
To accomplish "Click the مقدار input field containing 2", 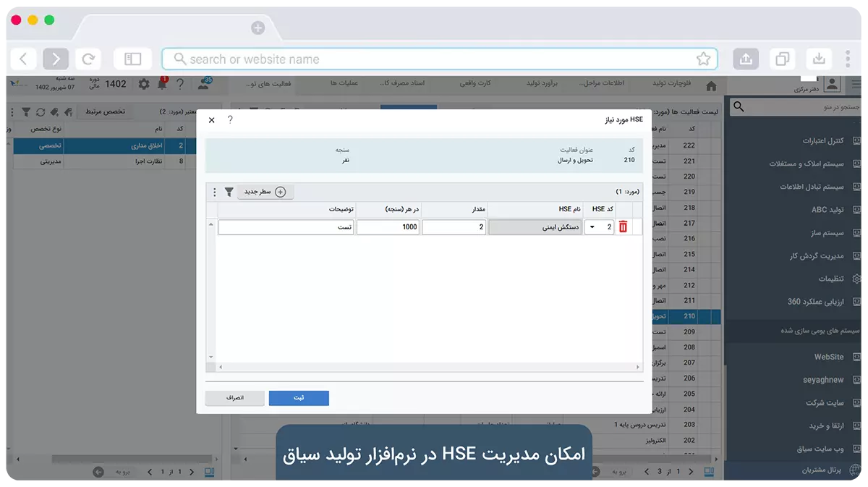I will (x=454, y=227).
